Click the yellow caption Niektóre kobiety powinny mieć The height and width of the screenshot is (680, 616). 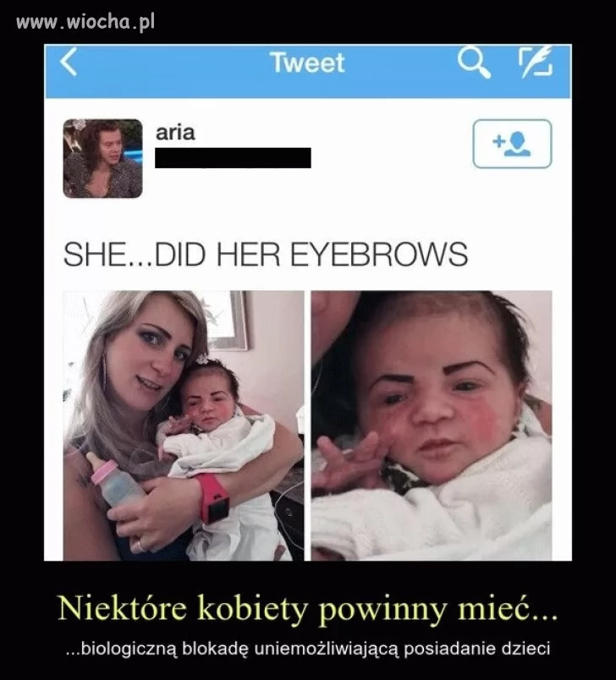[x=307, y=609]
